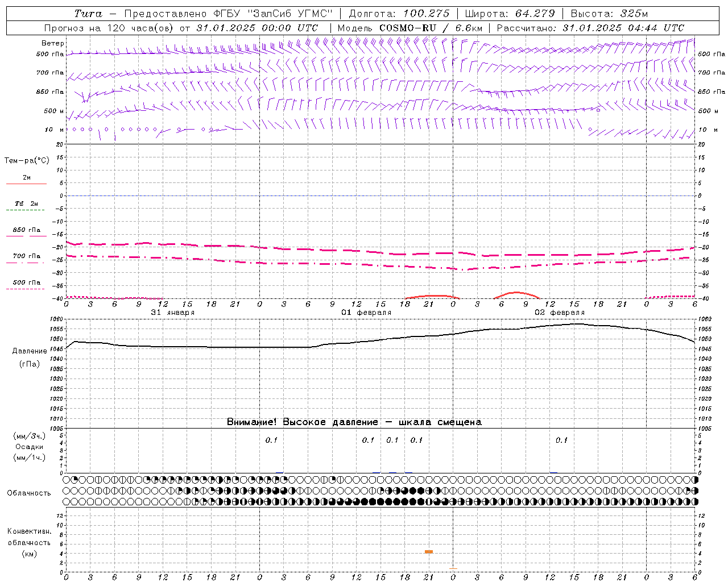This screenshot has width=728, height=582.
Task: Click the "Широта: 64.279" header field
Action: [510, 14]
